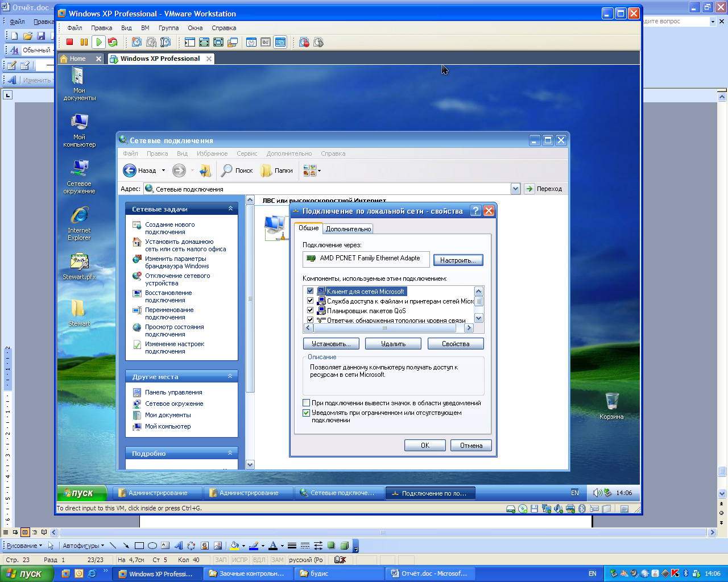Image resolution: width=728 pixels, height=582 pixels.
Task: Switch to the Home tab in VMware
Action: tap(81, 59)
